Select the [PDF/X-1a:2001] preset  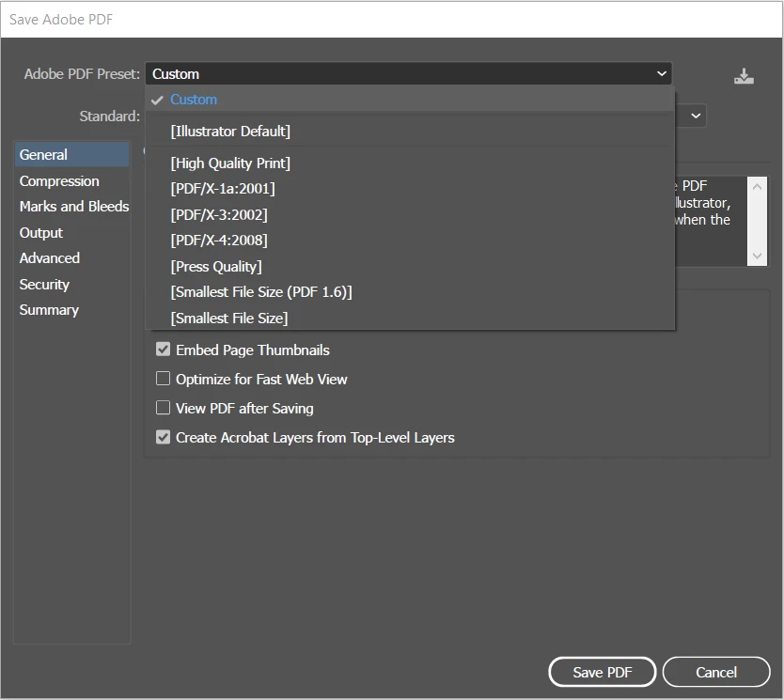(x=410, y=189)
